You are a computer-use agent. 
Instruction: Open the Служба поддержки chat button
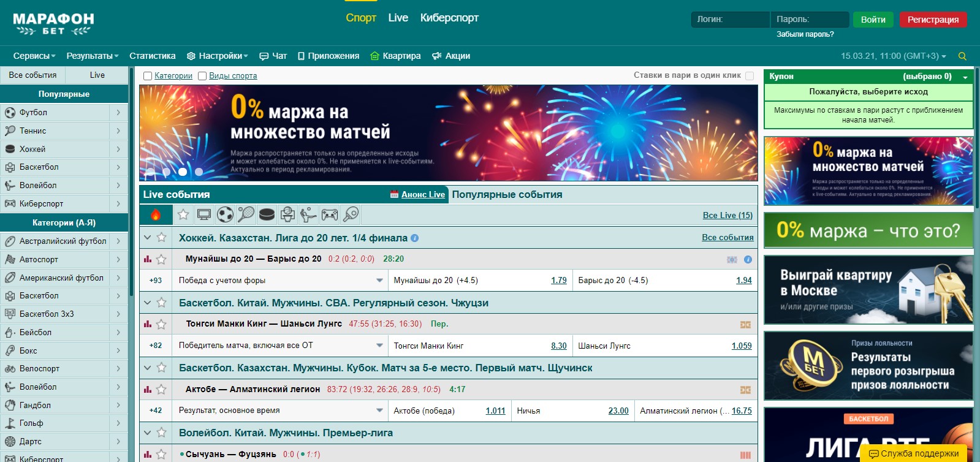click(913, 453)
